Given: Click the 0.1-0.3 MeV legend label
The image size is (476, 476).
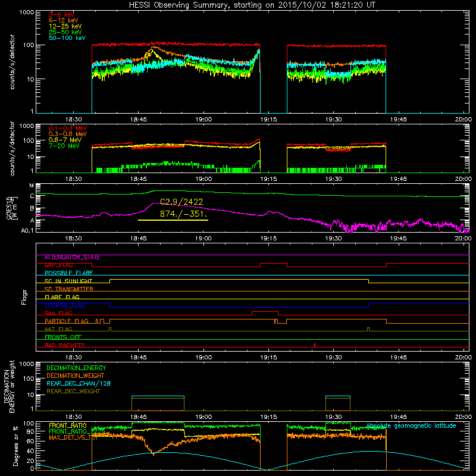Looking at the screenshot, I should [68, 128].
